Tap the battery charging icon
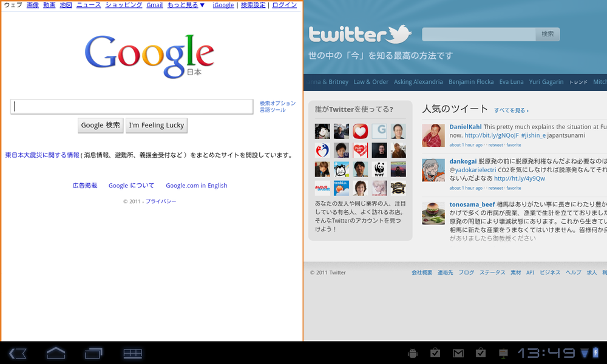 [x=595, y=353]
